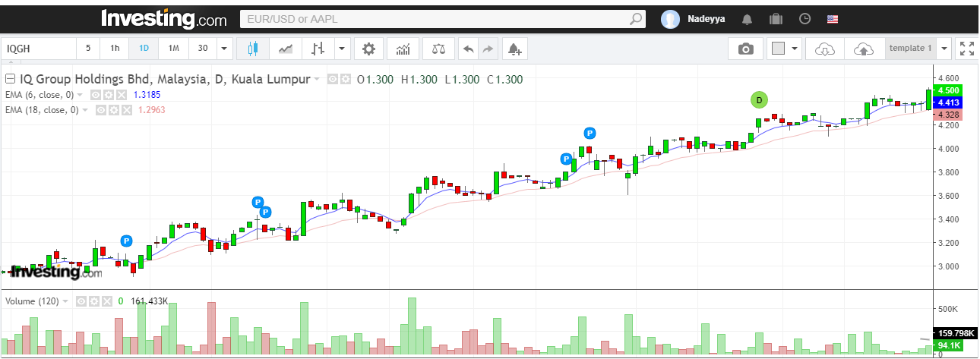
Task: Click the 161.433K volume value
Action: [x=148, y=301]
